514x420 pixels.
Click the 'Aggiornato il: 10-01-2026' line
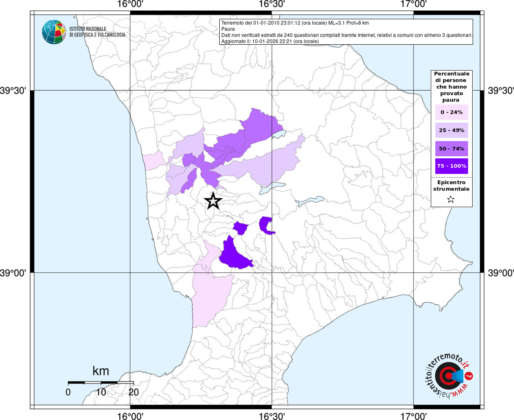pyautogui.click(x=270, y=41)
